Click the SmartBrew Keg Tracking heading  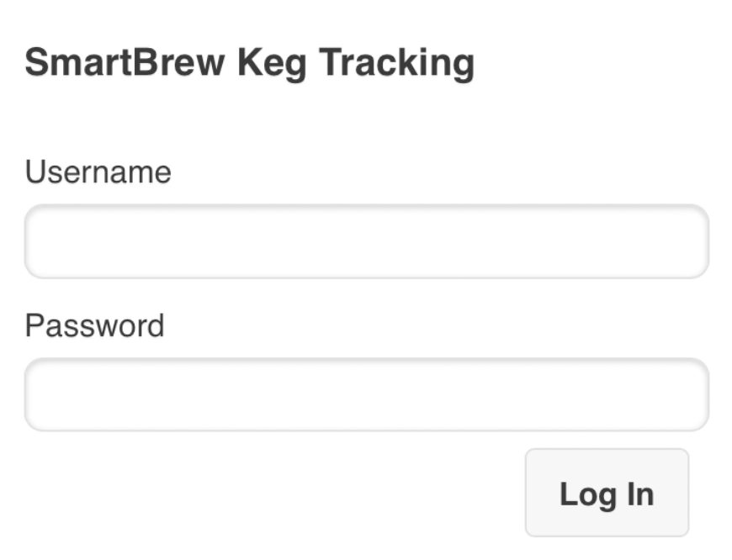coord(249,63)
